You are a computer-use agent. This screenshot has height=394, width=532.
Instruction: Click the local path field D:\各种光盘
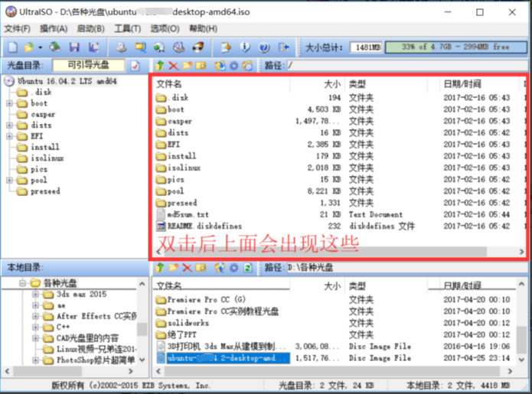(407, 268)
